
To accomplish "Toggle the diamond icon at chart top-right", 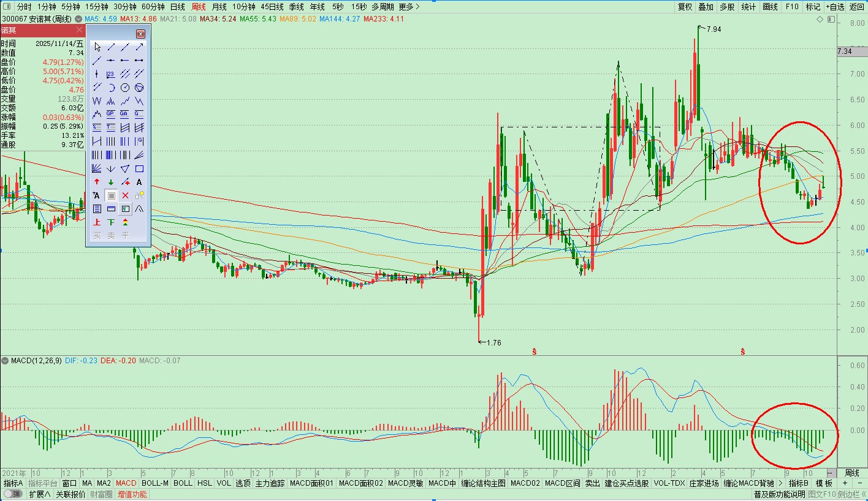I will (x=820, y=20).
